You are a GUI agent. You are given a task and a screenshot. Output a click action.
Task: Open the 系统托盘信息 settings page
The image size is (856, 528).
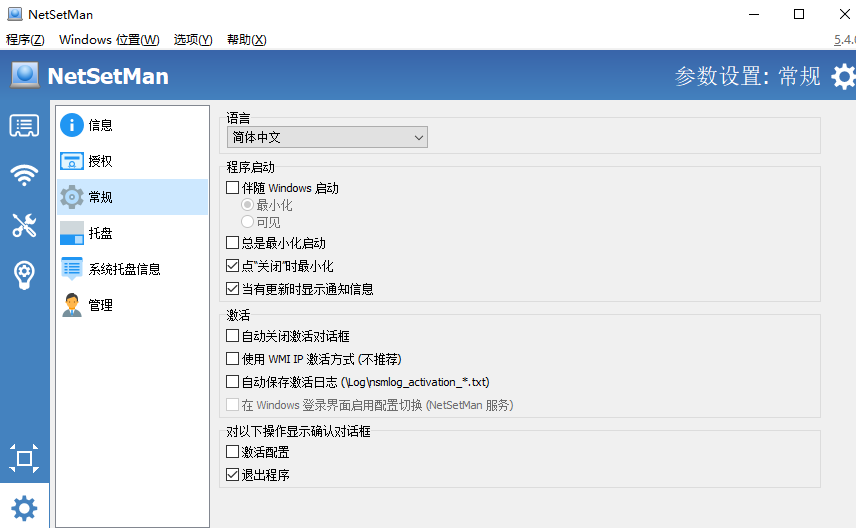click(132, 269)
